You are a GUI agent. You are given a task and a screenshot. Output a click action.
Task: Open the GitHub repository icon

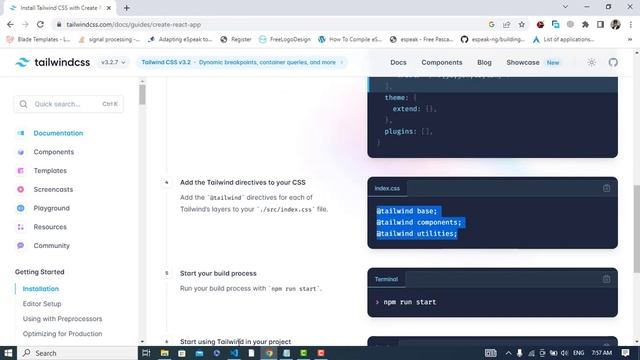click(613, 62)
